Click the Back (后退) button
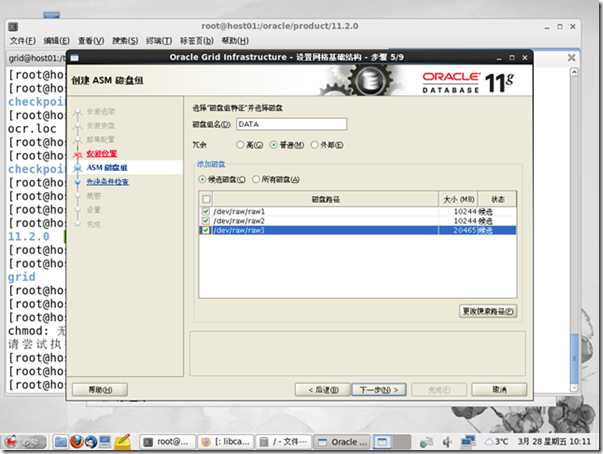 coord(323,390)
